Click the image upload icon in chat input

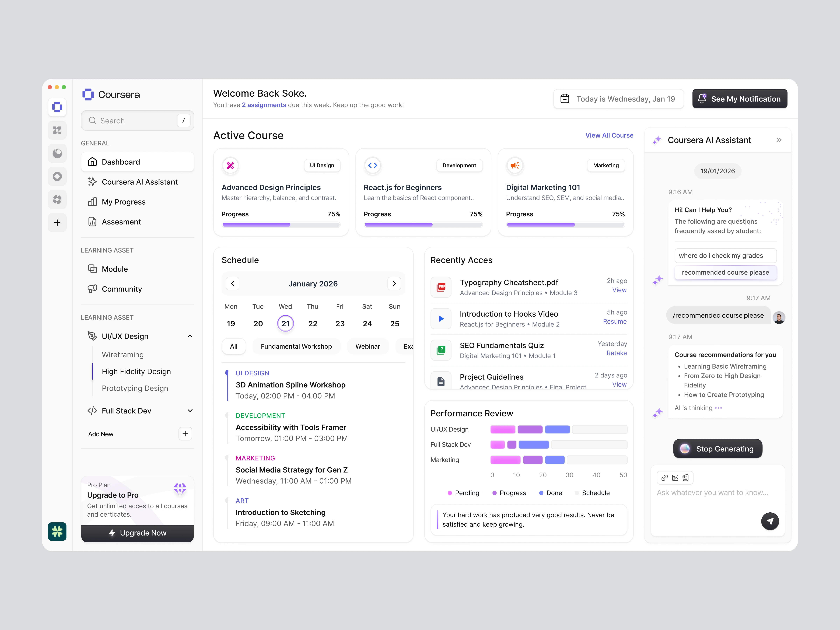coord(675,478)
